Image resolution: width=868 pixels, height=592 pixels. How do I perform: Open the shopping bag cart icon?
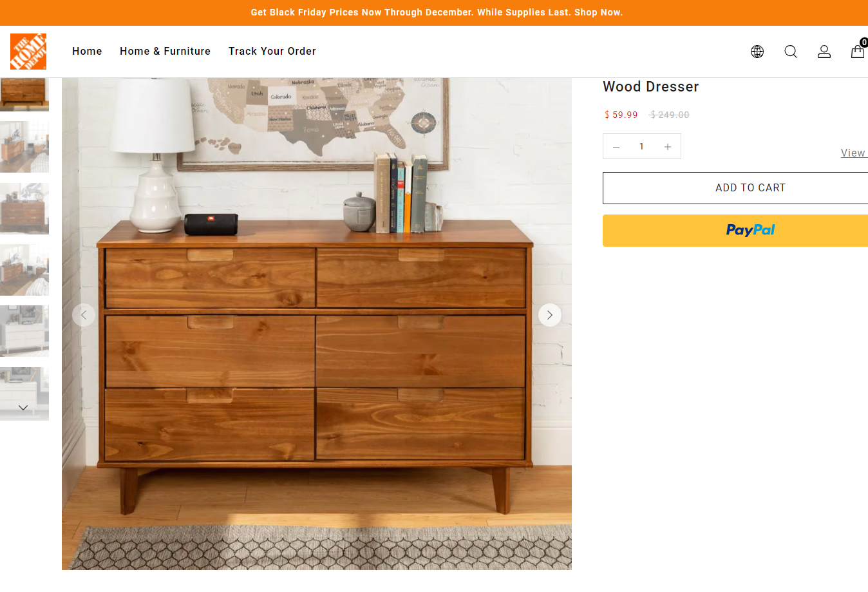pyautogui.click(x=858, y=50)
